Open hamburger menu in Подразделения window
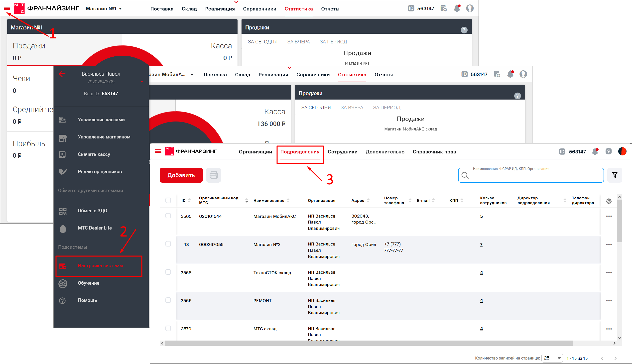Image resolution: width=632 pixels, height=364 pixels. pos(158,151)
